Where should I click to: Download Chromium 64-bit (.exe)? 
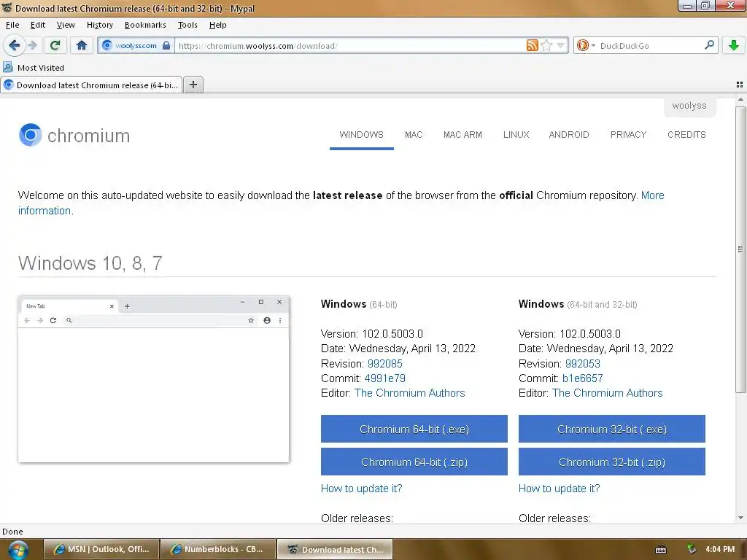pos(414,429)
